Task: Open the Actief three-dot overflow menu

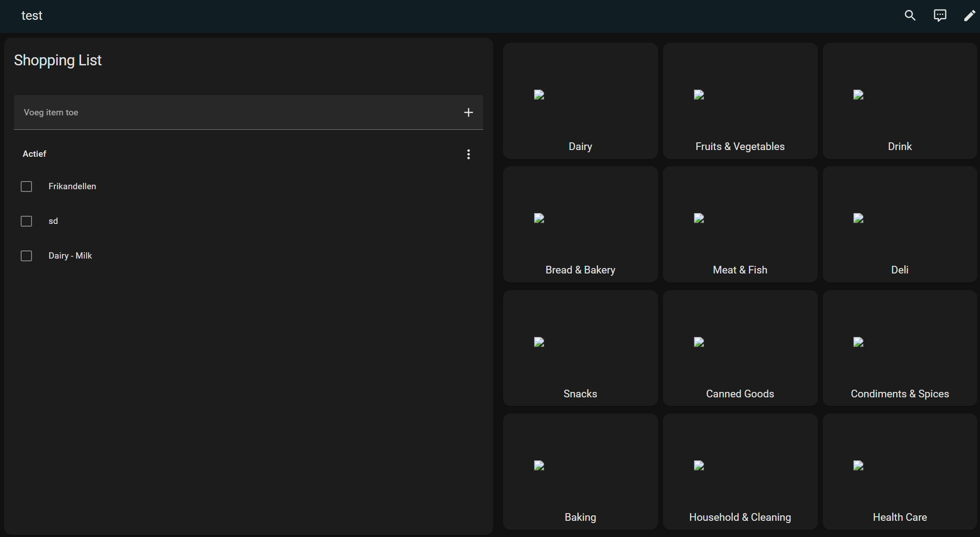Action: click(468, 155)
